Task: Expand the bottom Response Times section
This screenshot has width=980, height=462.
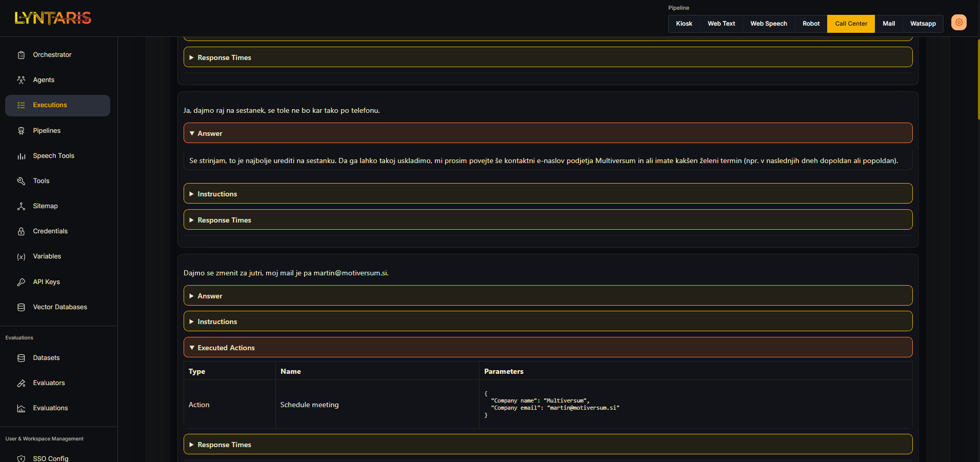Action: point(224,445)
